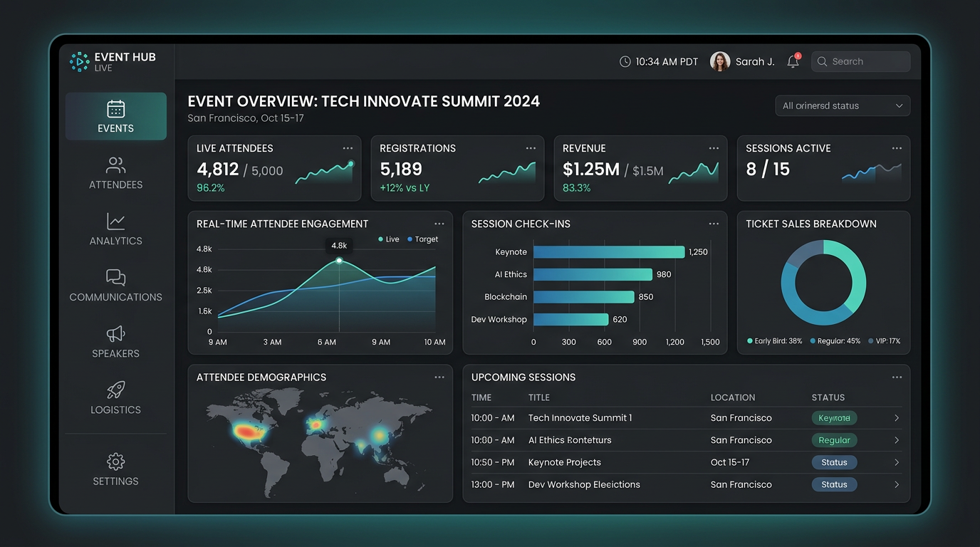Open the Attendees people icon
This screenshot has height=547, width=980.
click(115, 165)
